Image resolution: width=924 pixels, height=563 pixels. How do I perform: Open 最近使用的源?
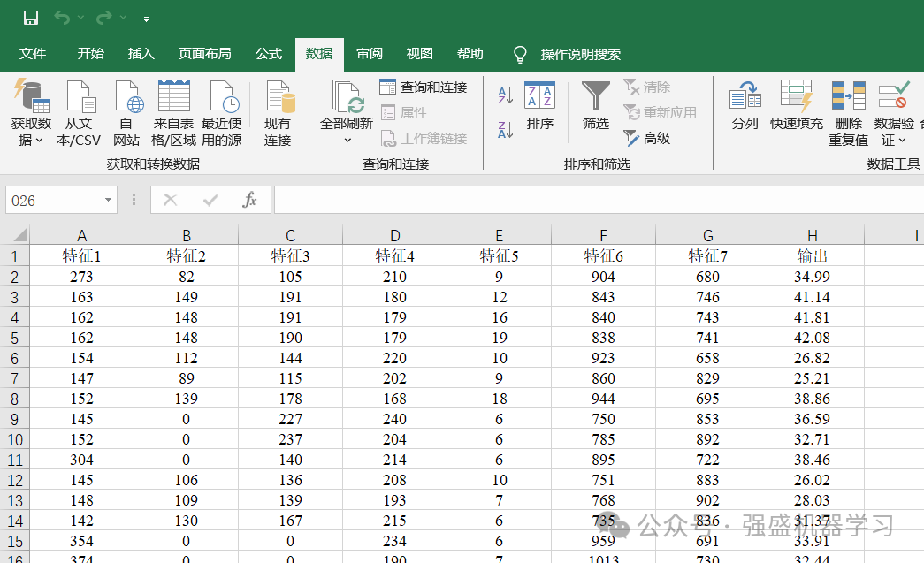[222, 112]
